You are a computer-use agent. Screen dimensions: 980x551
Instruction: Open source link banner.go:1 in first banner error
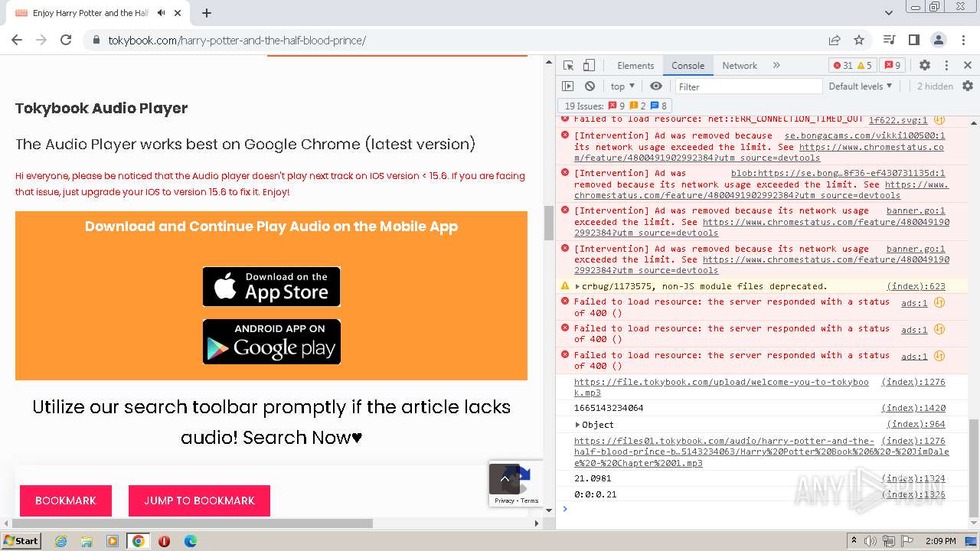click(x=916, y=211)
